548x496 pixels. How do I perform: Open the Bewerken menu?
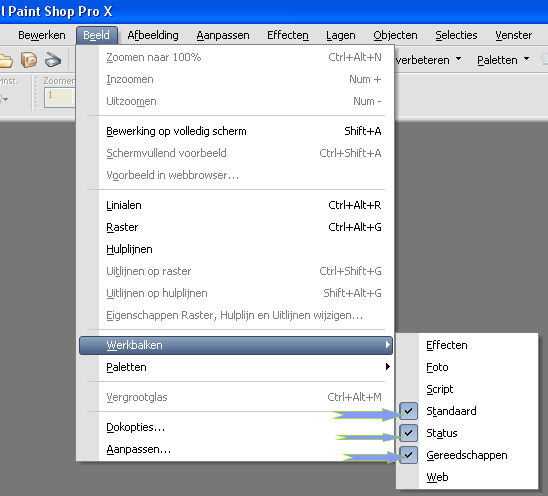(42, 35)
